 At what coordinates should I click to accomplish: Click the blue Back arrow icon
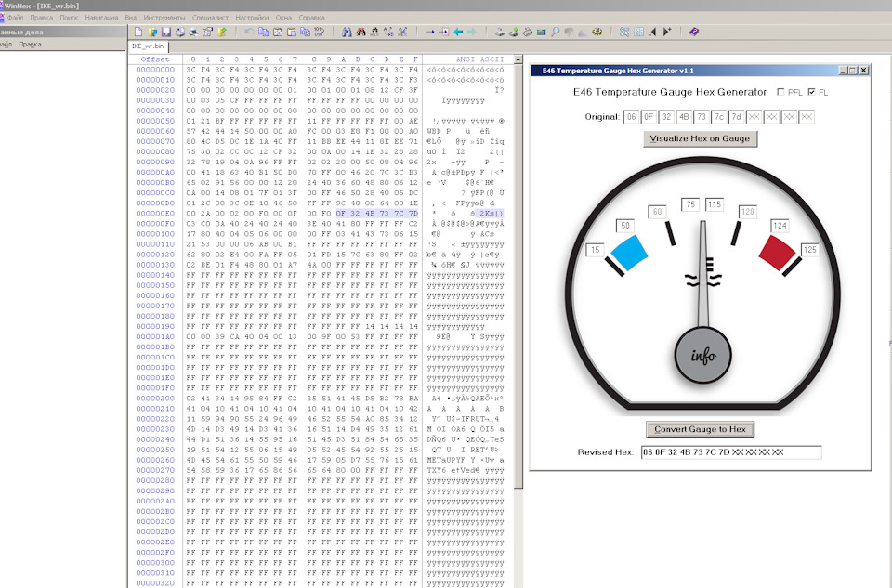coord(458,32)
